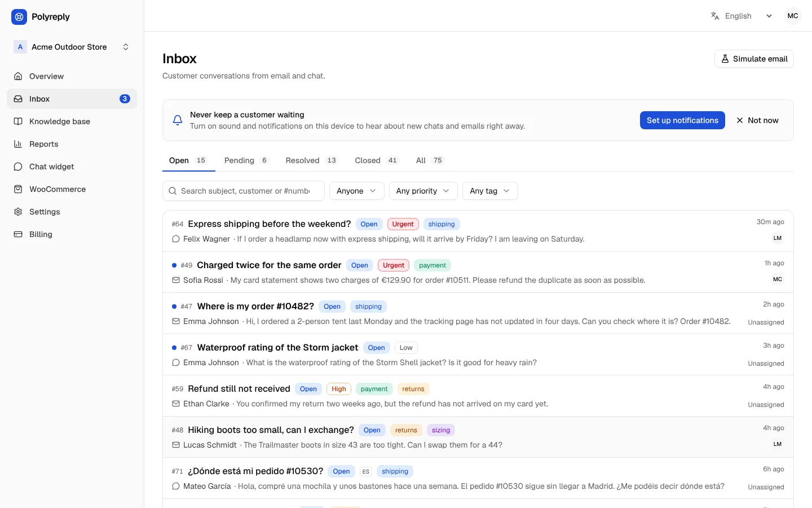Click the translate language icon
This screenshot has width=812, height=508.
coord(715,16)
